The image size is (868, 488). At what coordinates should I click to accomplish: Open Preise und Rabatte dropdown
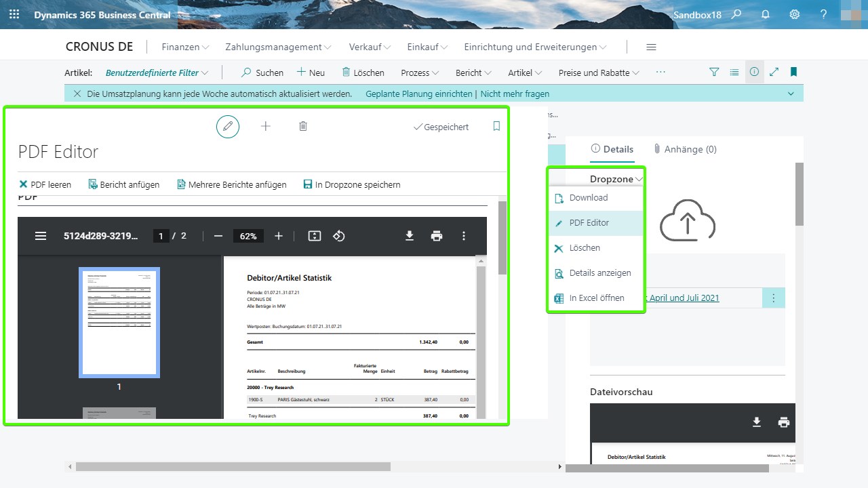(599, 73)
